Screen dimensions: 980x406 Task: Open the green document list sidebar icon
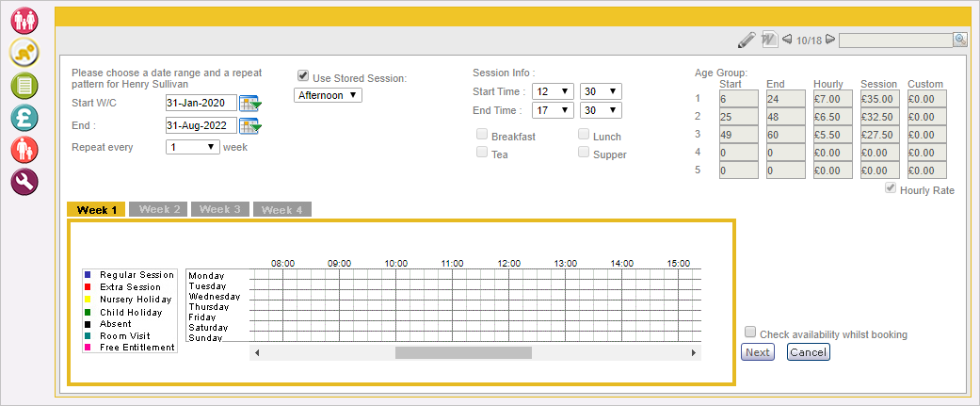(x=24, y=85)
